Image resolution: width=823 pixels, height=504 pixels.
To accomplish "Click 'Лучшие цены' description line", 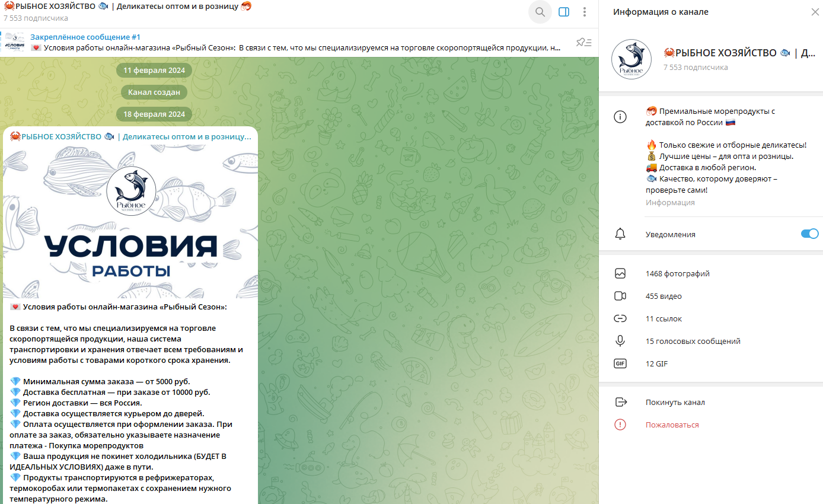I will coord(720,156).
